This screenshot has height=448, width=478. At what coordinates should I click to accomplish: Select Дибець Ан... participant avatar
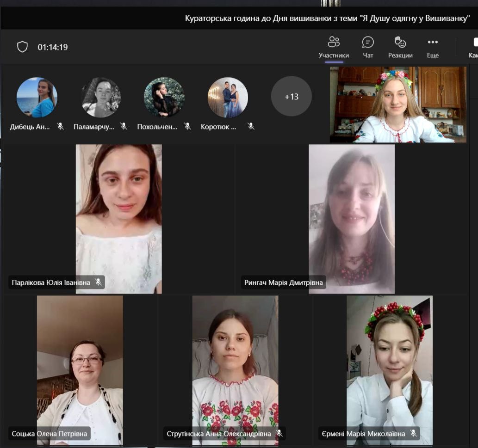37,97
